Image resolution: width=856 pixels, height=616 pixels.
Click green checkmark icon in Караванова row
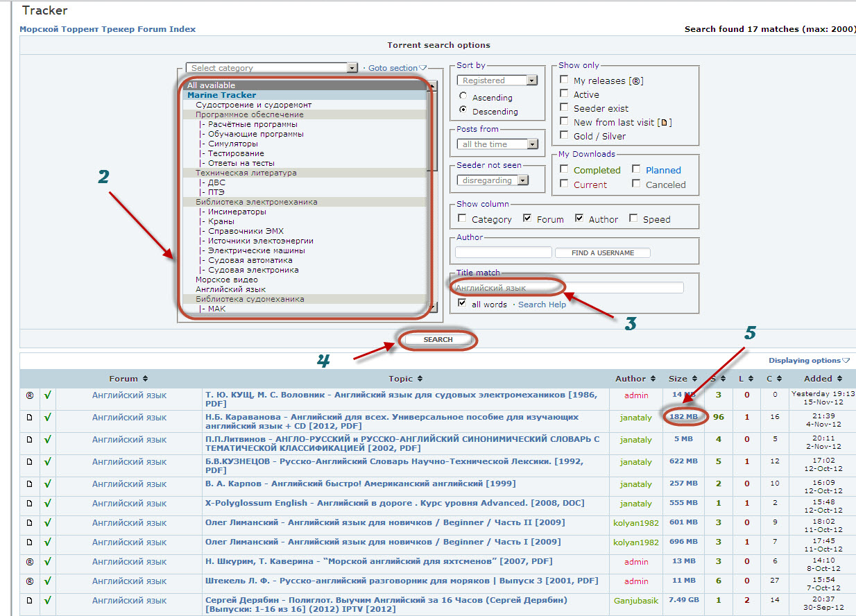click(48, 418)
